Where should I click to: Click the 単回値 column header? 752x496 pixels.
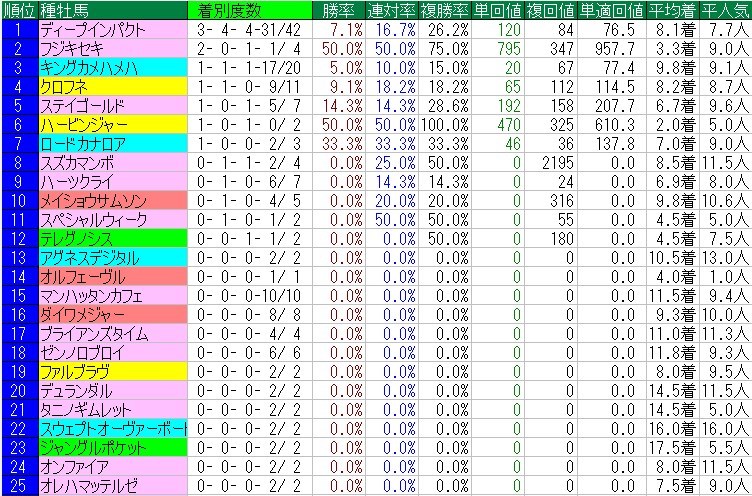click(498, 11)
